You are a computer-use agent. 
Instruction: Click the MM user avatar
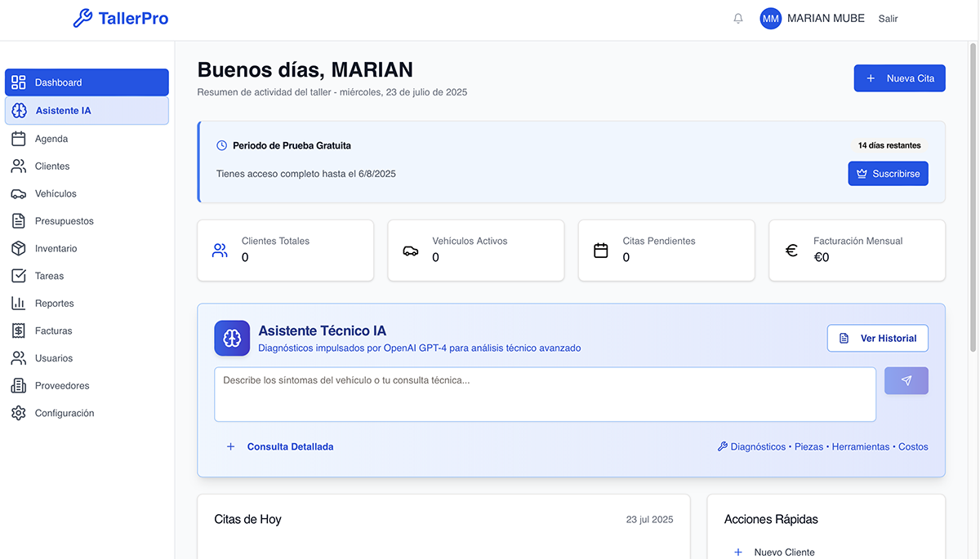coord(770,19)
